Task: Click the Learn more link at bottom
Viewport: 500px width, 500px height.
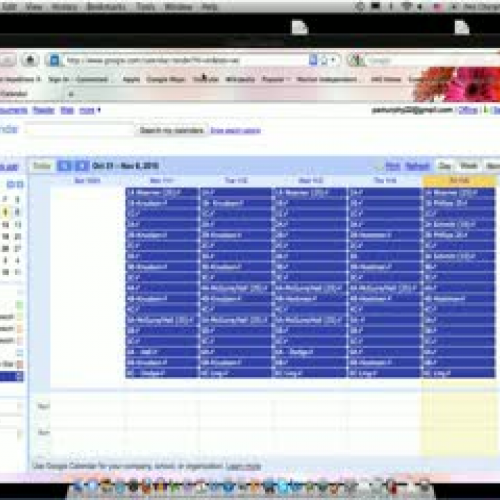Action: click(x=244, y=466)
